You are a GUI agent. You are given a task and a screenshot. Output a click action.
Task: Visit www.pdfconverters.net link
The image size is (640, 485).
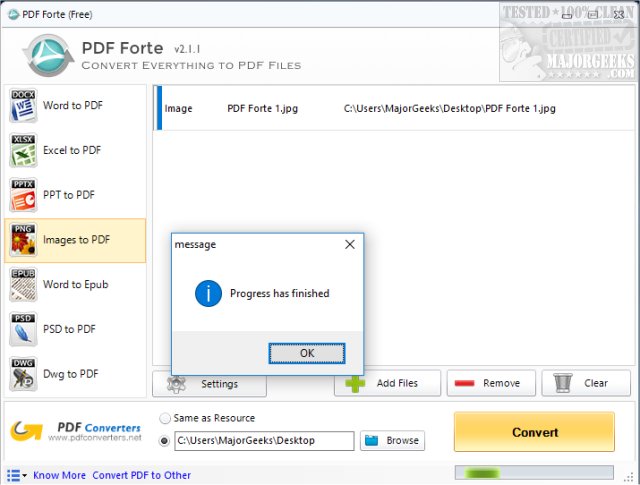[95, 438]
